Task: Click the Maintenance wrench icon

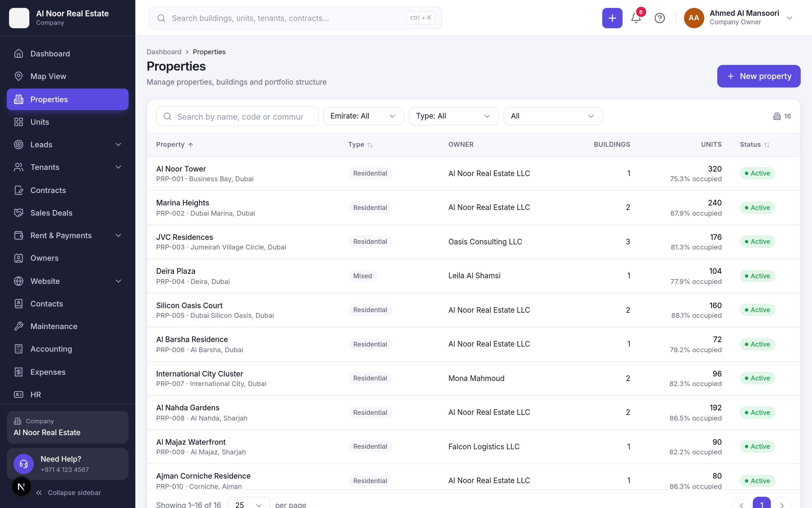Action: 19,326
